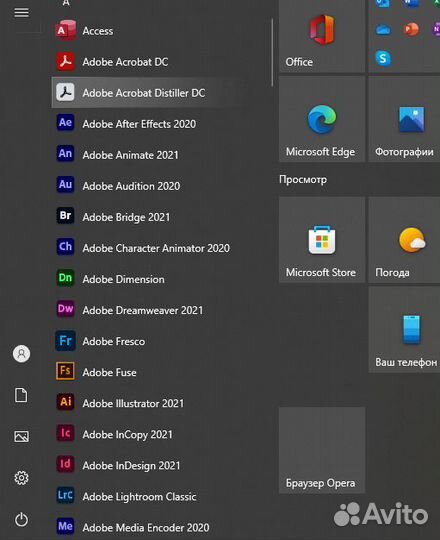Open the Microsoft Store tile

click(x=322, y=240)
